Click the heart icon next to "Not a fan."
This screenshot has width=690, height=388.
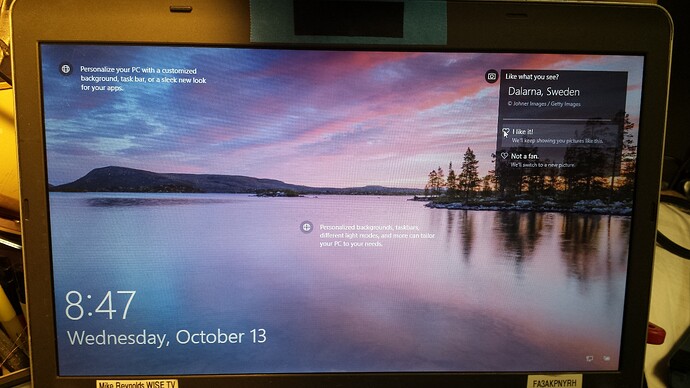coord(504,156)
